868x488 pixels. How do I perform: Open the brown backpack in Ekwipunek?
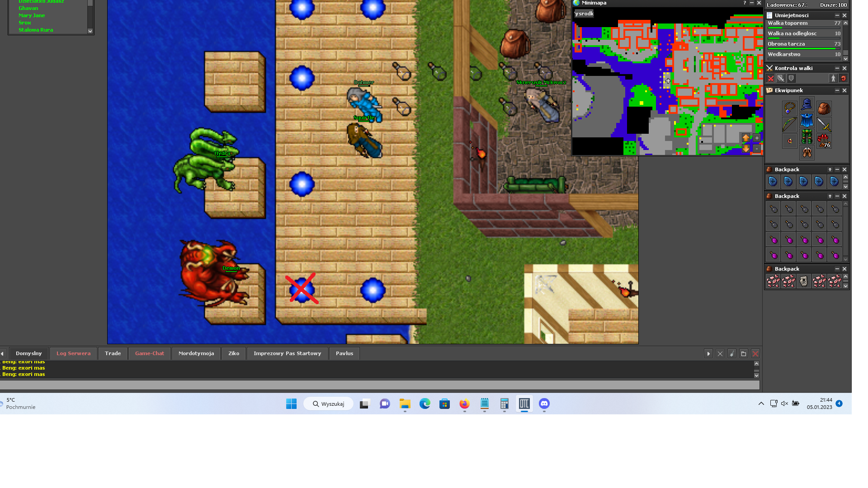click(x=824, y=108)
